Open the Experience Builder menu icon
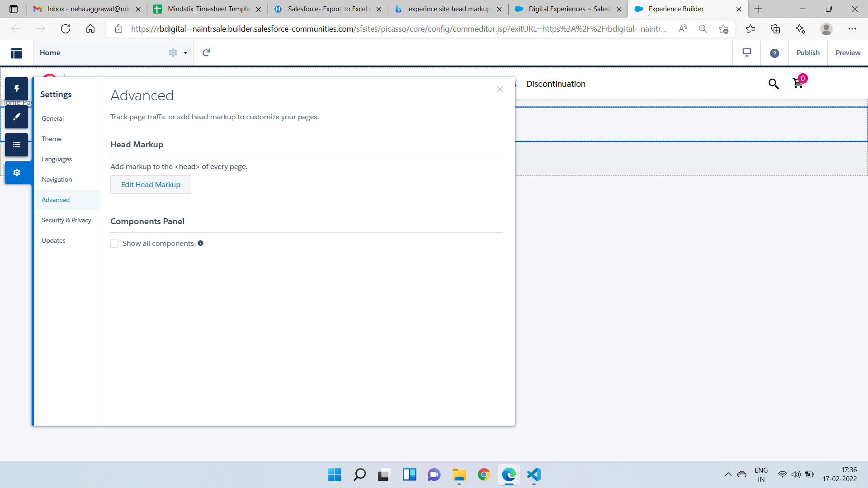868x488 pixels. [16, 53]
